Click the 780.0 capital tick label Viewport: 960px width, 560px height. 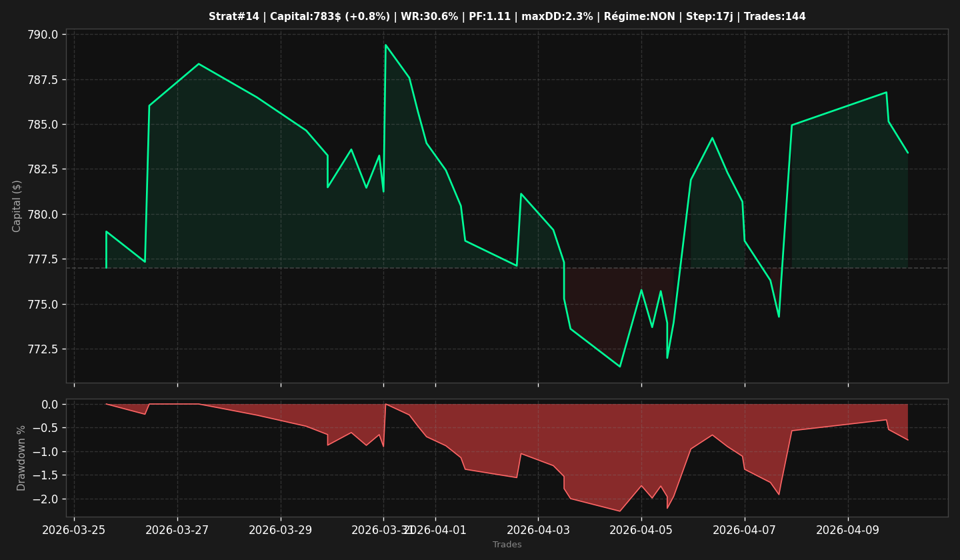pyautogui.click(x=43, y=215)
